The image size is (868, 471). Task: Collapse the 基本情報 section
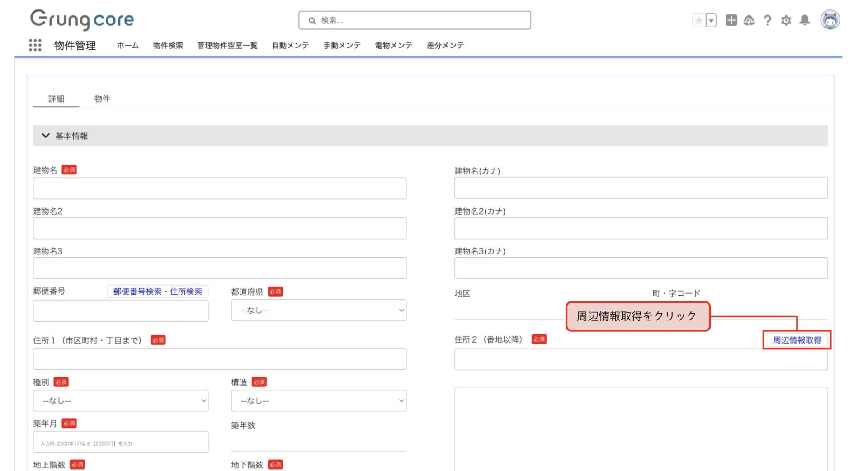click(46, 136)
